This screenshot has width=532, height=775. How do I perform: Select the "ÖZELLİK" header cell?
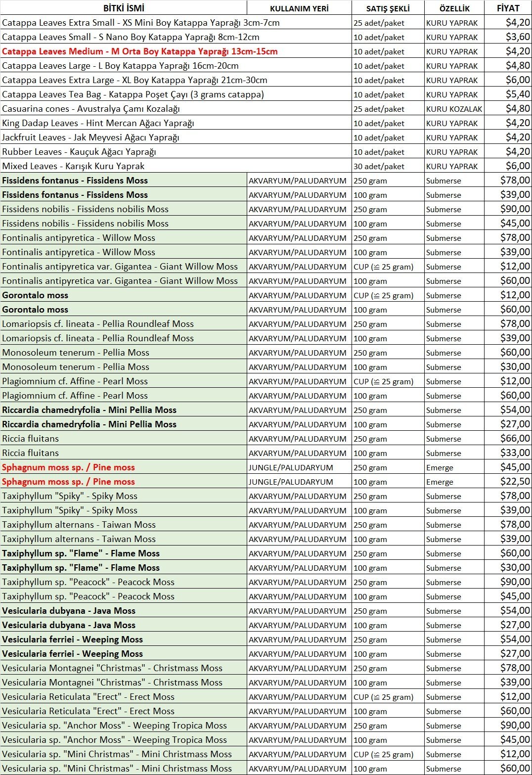pyautogui.click(x=454, y=8)
